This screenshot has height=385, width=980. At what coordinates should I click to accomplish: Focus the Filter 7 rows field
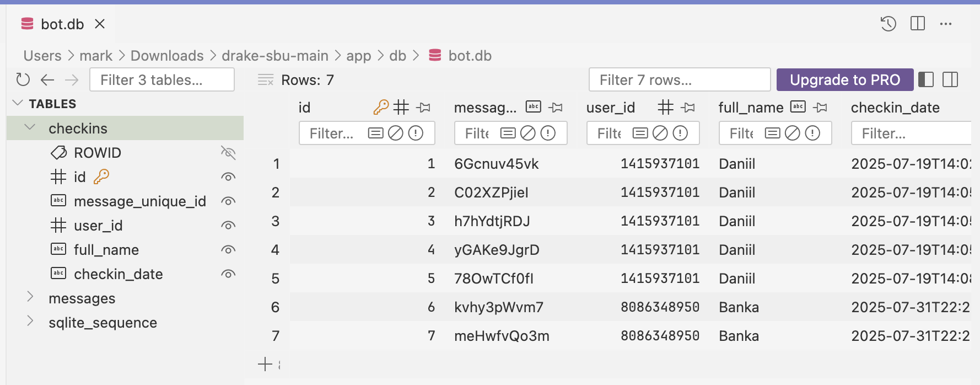tap(680, 80)
